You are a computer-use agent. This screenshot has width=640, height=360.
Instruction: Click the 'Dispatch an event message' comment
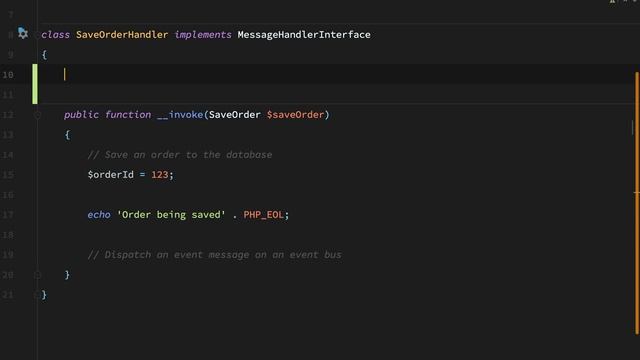pos(214,255)
